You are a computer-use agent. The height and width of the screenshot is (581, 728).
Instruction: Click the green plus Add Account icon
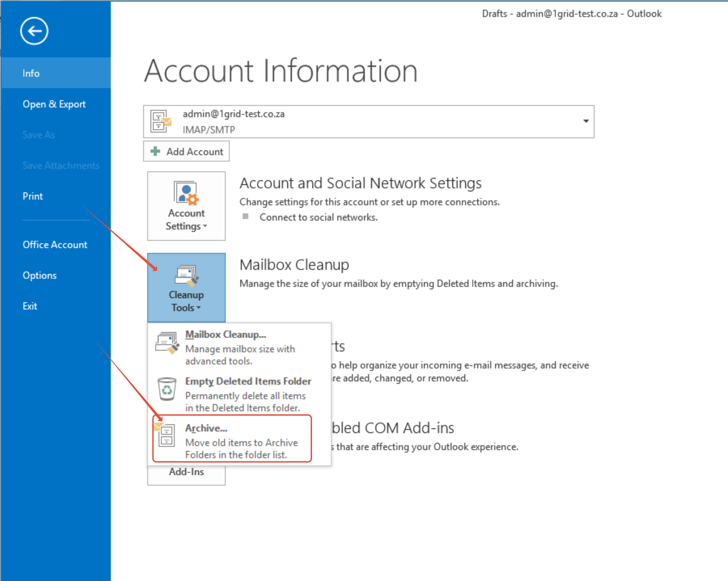click(155, 151)
